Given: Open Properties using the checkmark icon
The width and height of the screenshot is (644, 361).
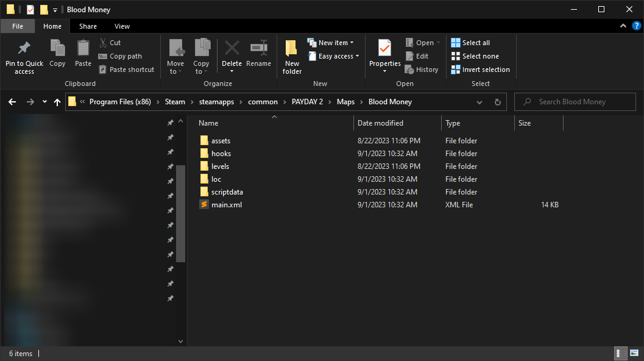Looking at the screenshot, I should [x=384, y=49].
